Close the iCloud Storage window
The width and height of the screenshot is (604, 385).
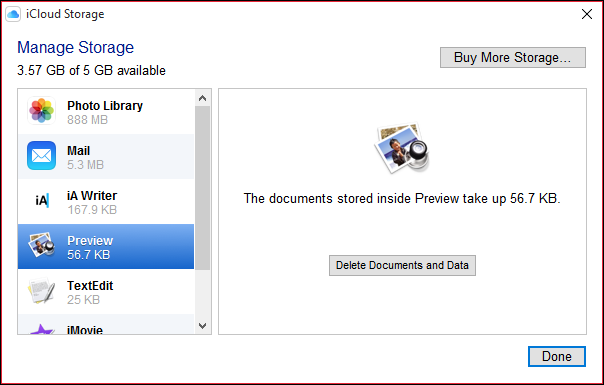click(587, 14)
